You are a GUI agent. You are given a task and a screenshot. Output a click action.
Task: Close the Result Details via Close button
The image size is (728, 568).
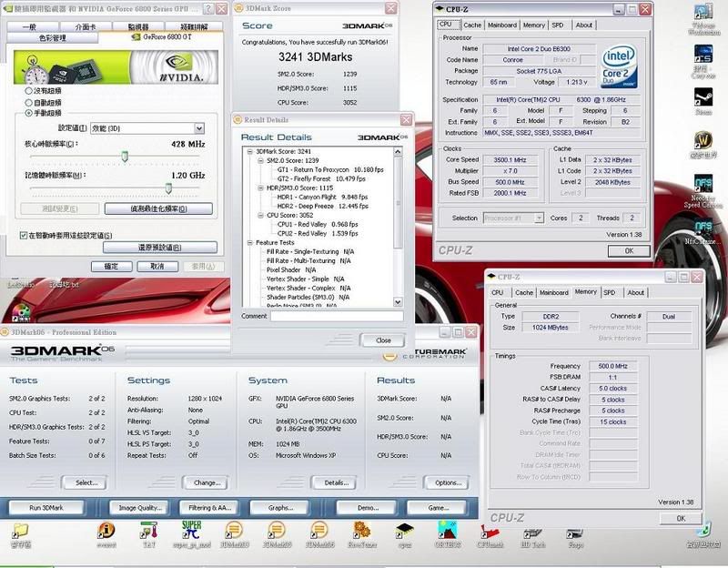383,340
